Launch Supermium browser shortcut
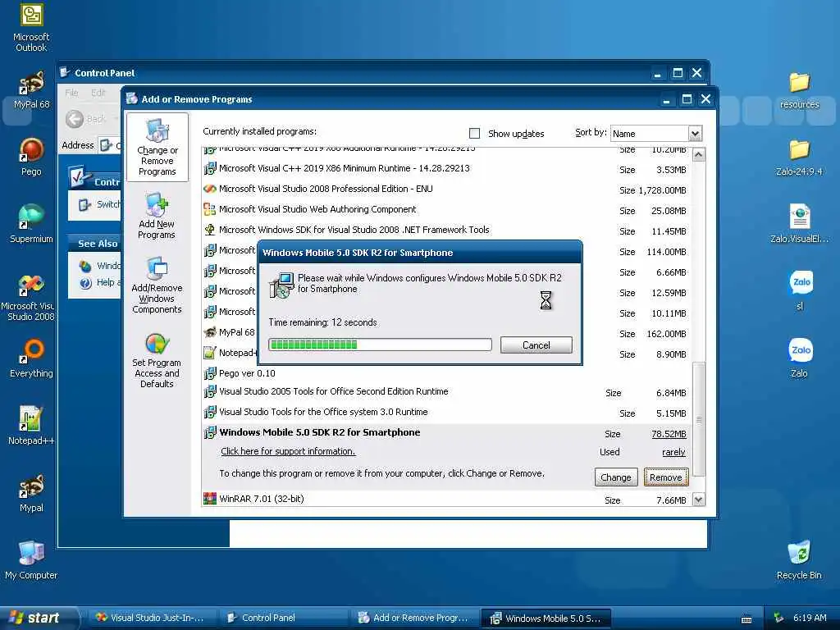The height and width of the screenshot is (630, 840). (31, 223)
